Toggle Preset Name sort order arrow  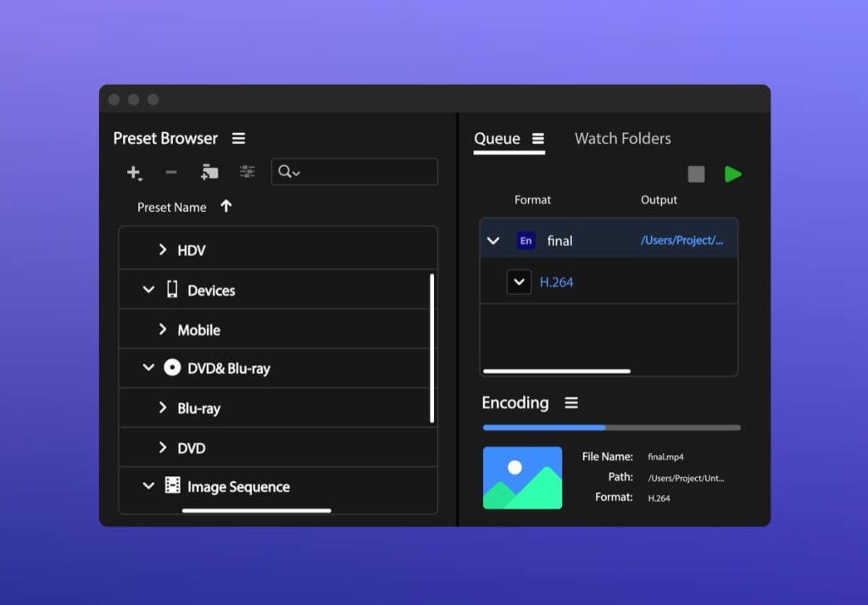coord(226,206)
